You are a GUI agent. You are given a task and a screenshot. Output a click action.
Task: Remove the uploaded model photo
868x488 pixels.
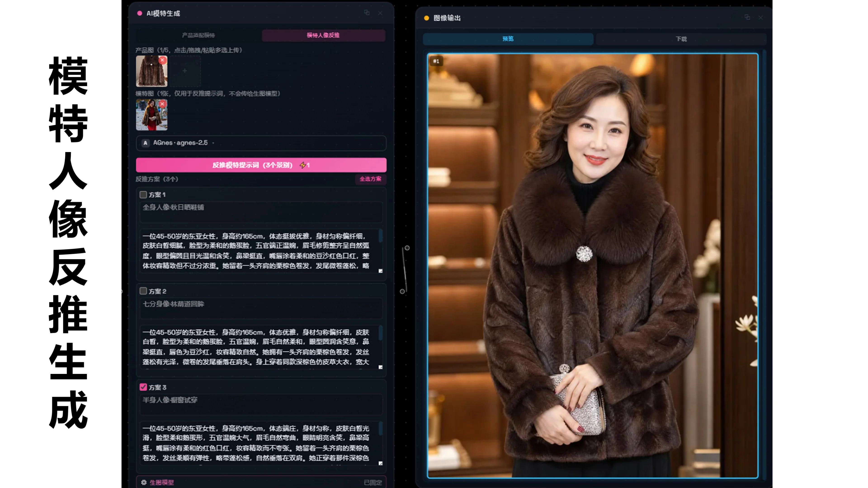163,104
